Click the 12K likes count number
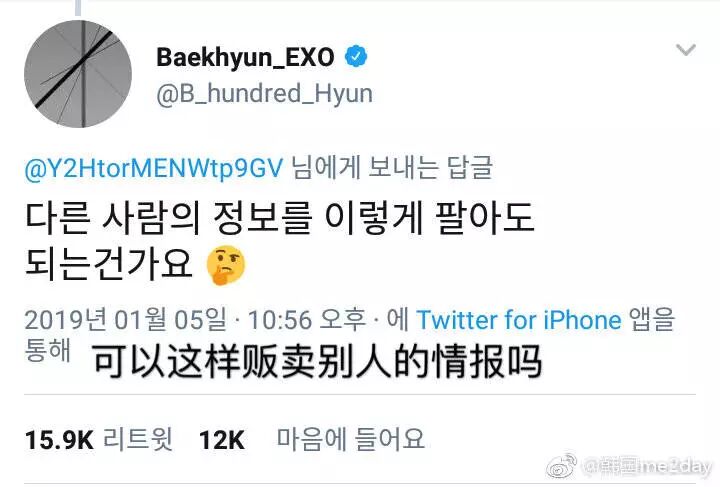 click(222, 440)
